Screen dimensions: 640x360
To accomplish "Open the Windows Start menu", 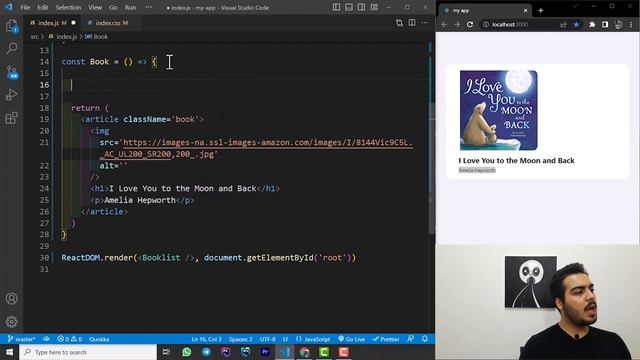I will [x=9, y=352].
